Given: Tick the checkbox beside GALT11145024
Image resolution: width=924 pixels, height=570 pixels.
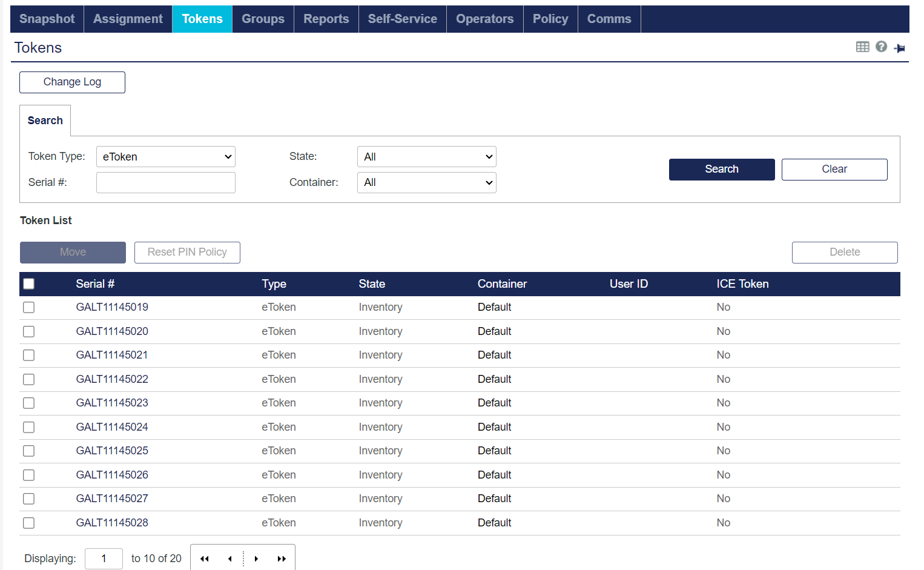Looking at the screenshot, I should tap(28, 427).
